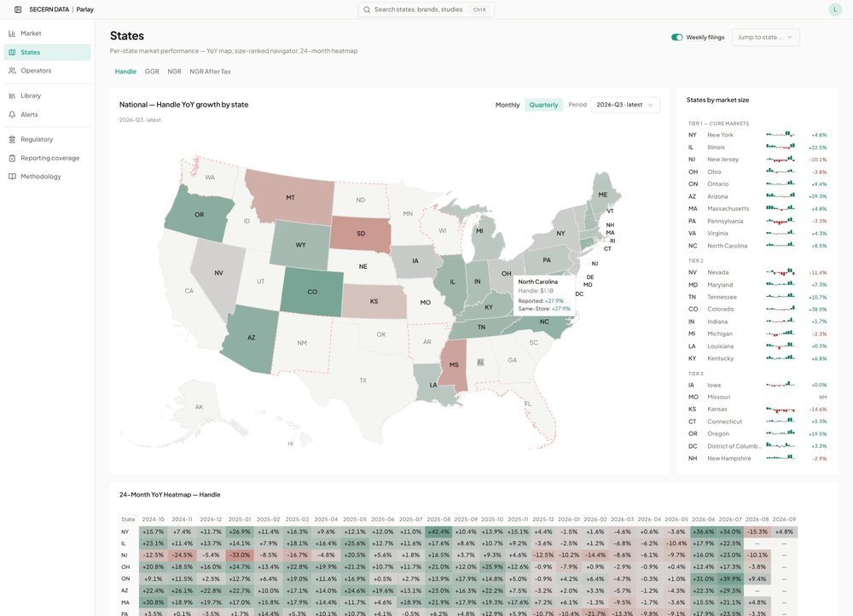Open the user avatar L

[x=835, y=9]
